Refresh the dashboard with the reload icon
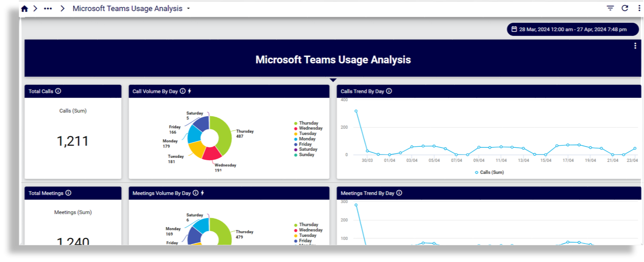 625,8
